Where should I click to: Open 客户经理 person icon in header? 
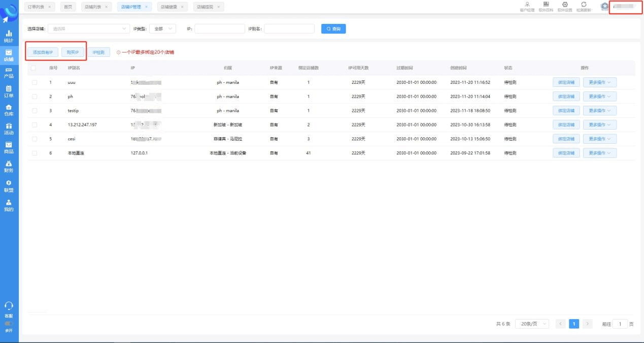click(527, 5)
